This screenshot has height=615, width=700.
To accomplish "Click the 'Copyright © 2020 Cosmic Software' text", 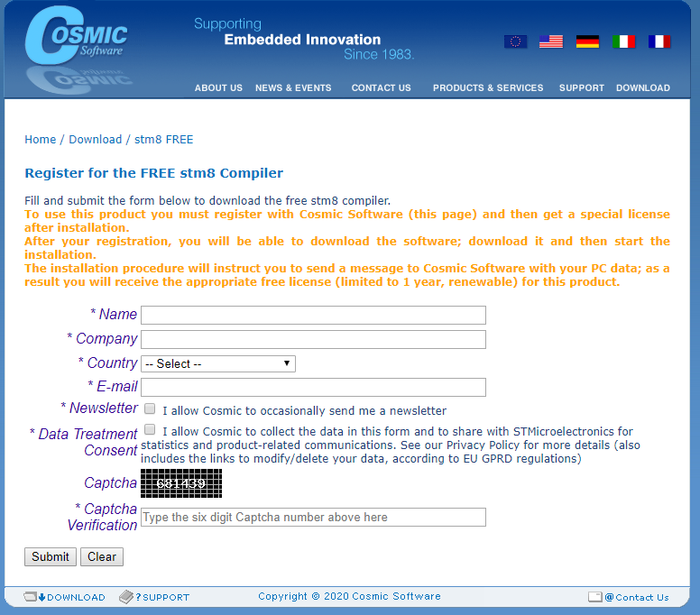I will tap(350, 596).
